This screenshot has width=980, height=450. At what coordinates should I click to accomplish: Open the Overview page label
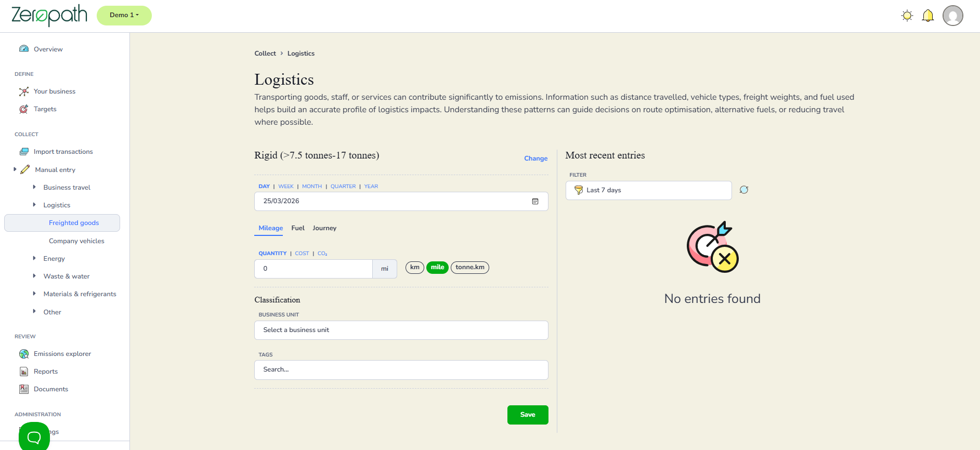48,49
